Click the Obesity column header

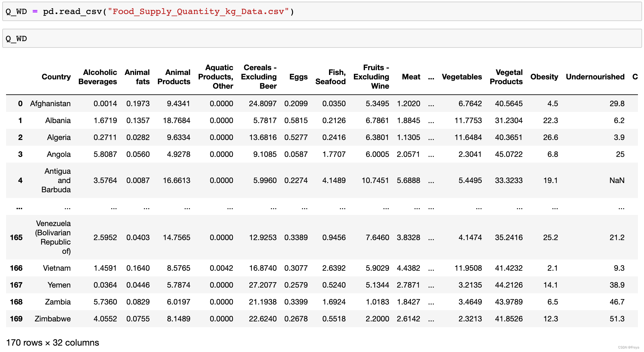(x=544, y=77)
